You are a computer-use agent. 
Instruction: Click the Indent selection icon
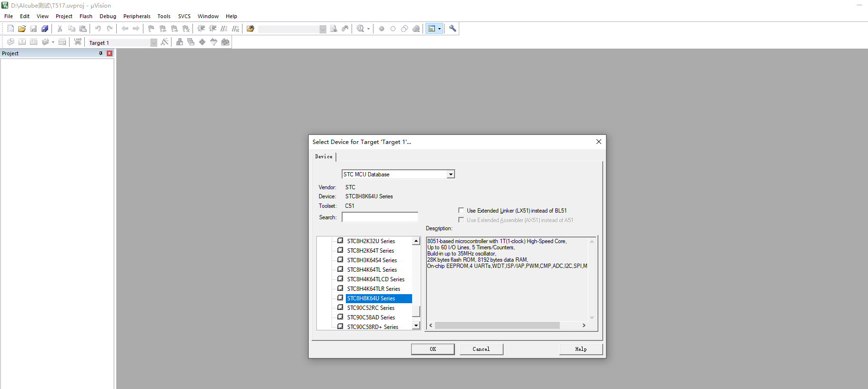tap(202, 29)
